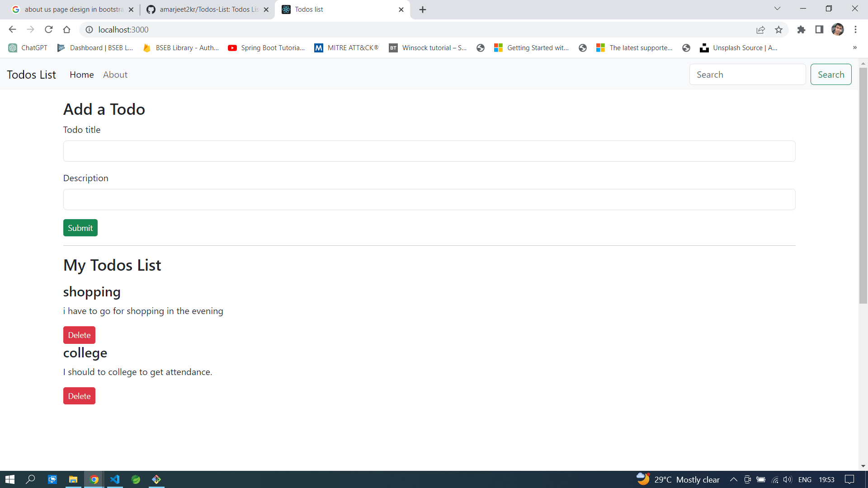This screenshot has width=868, height=488.
Task: Click Todos List brand link
Action: pyautogui.click(x=31, y=75)
